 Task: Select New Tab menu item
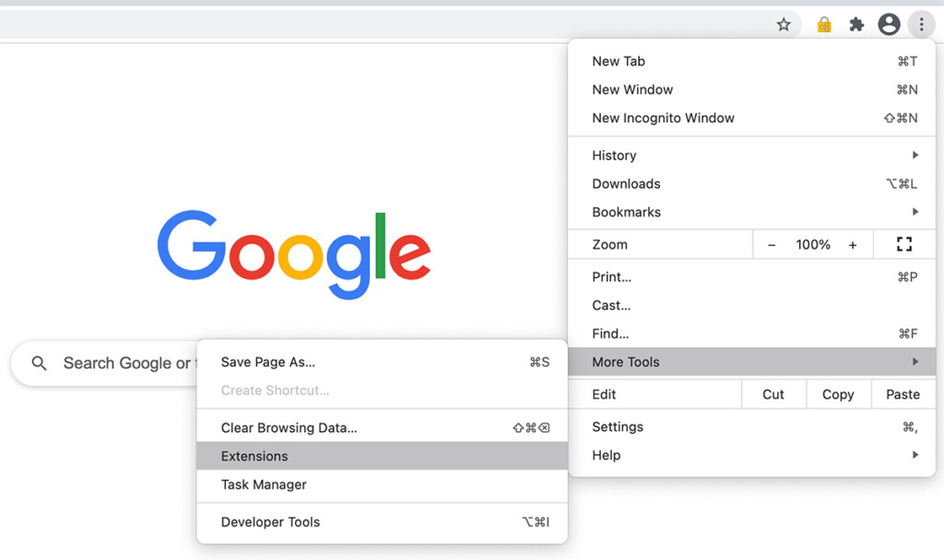pos(751,62)
